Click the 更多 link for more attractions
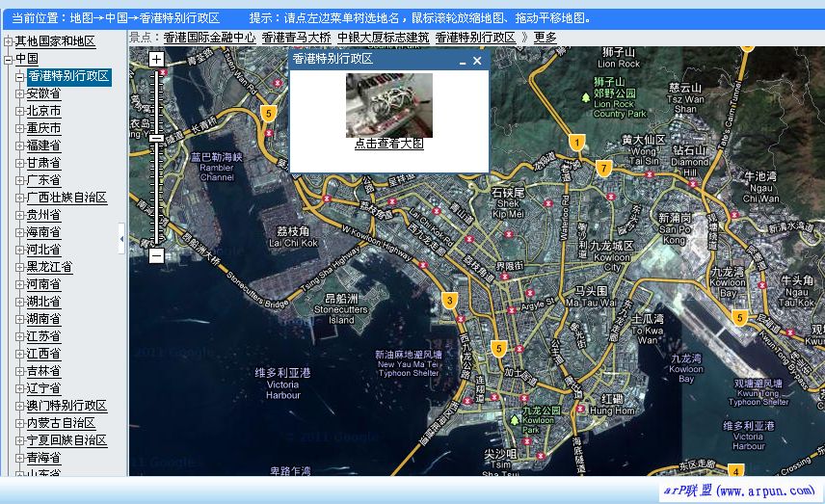The width and height of the screenshot is (825, 504). pyautogui.click(x=546, y=38)
